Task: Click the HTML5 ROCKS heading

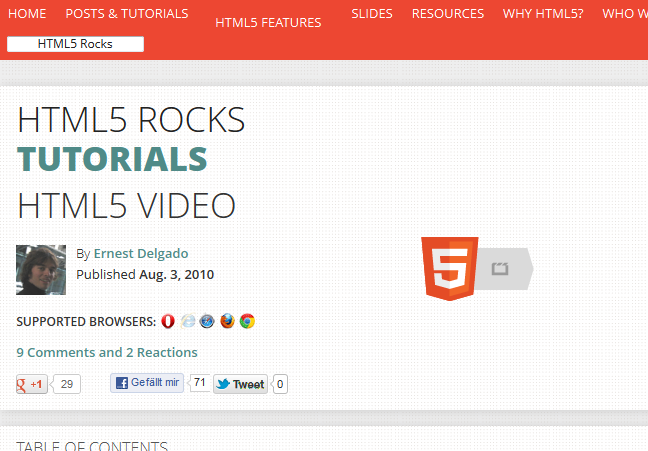Action: (x=131, y=119)
